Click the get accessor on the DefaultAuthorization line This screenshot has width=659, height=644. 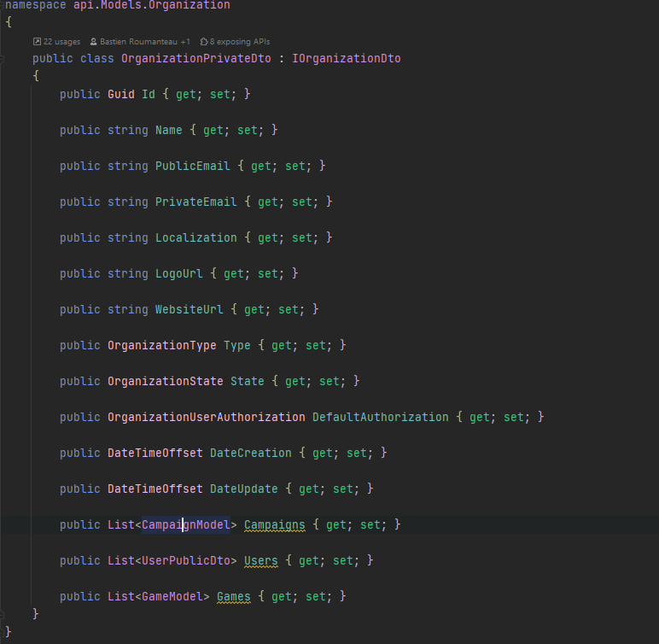pyautogui.click(x=480, y=418)
